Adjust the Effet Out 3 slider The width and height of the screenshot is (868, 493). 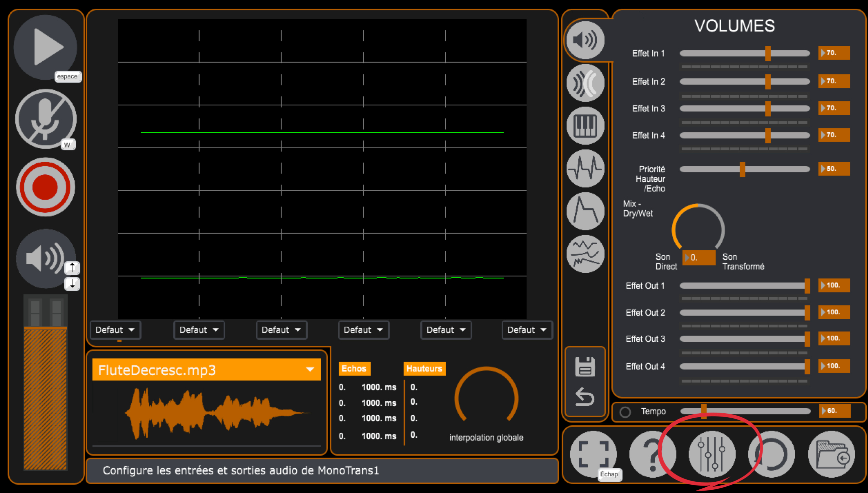pos(745,339)
